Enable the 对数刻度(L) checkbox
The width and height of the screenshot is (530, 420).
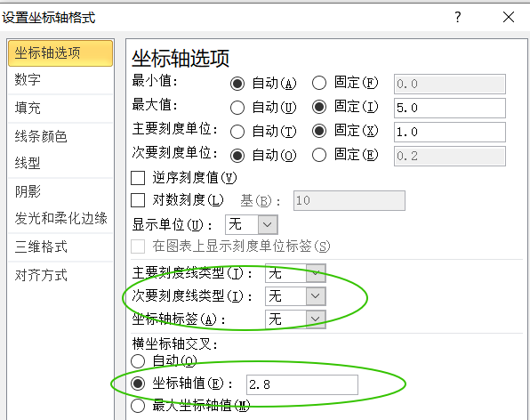click(138, 200)
